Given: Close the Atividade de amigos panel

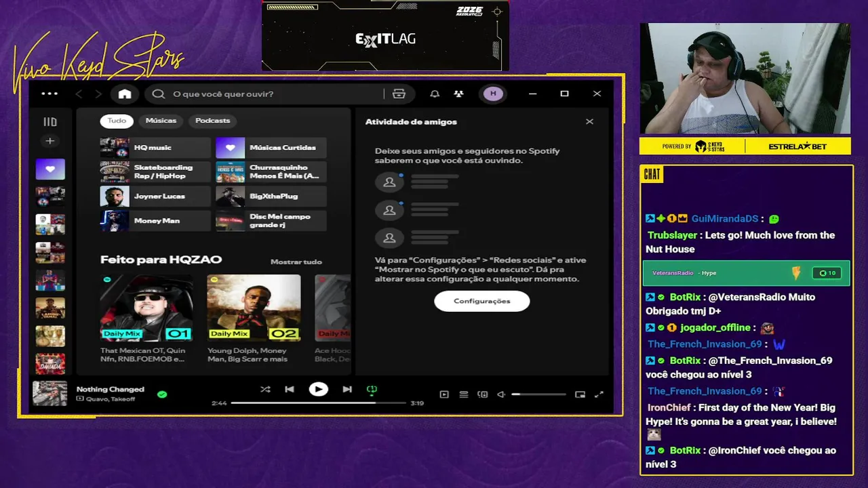Looking at the screenshot, I should coord(589,121).
